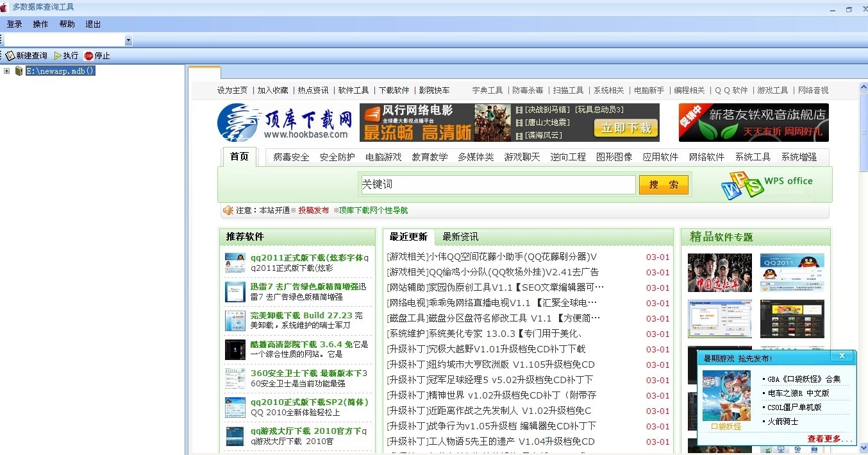Switch to the 最近更新 tab

(408, 237)
